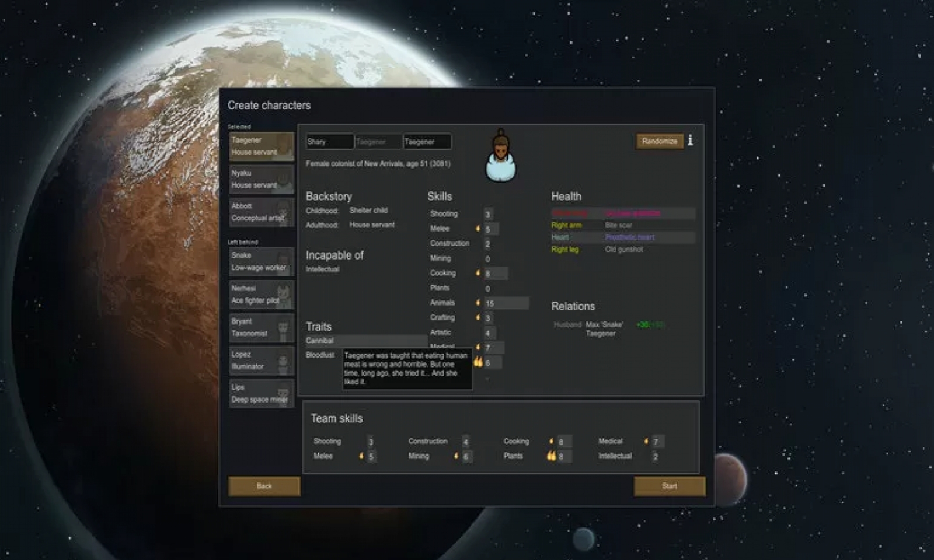This screenshot has width=934, height=560.
Task: Click the Right arm Bite scar health entry
Action: [x=623, y=225]
